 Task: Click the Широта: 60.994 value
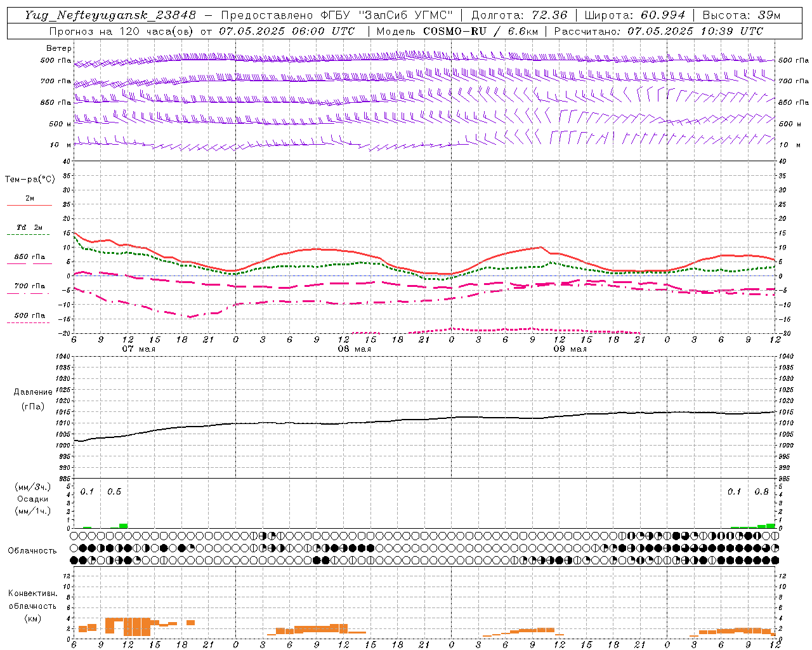[635, 15]
